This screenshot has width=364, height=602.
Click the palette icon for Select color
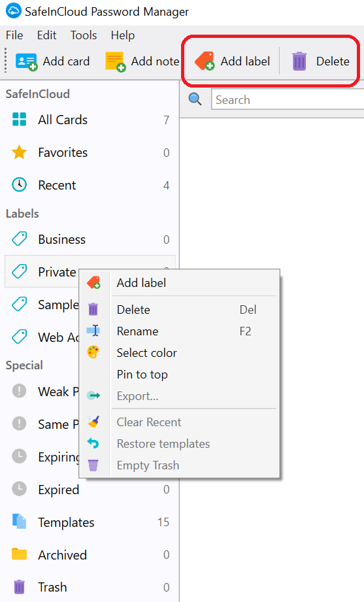coord(93,352)
